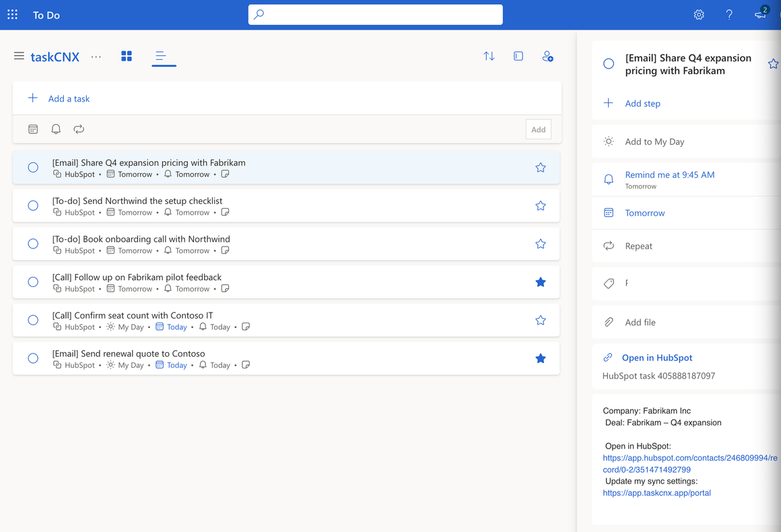Star the Book onboarding call task
781x532 pixels.
(541, 244)
